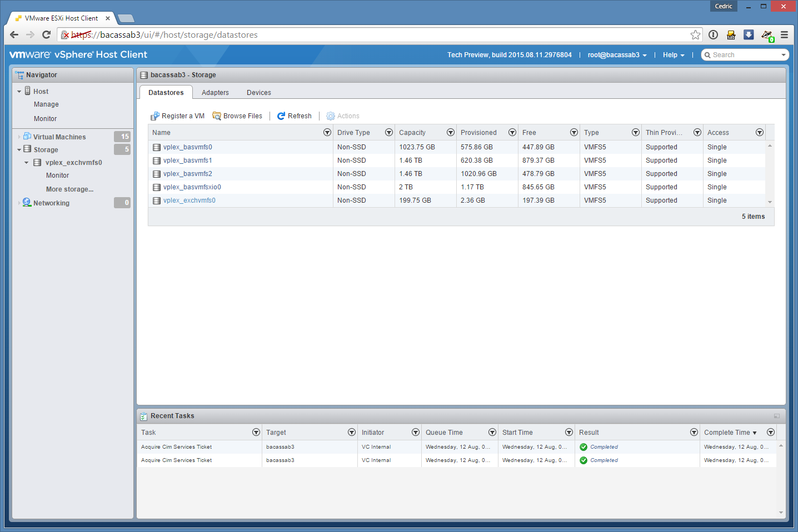Image resolution: width=798 pixels, height=532 pixels.
Task: Collapse the Host tree node
Action: 19,92
